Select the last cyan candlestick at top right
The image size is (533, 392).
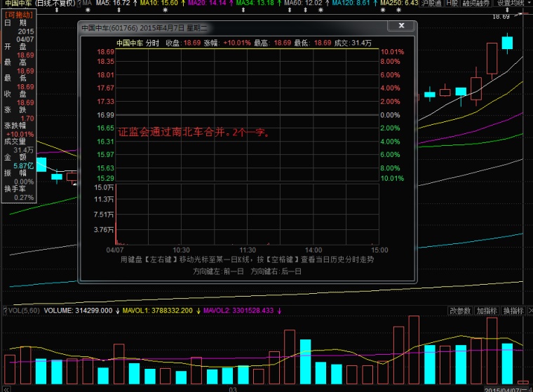click(506, 42)
